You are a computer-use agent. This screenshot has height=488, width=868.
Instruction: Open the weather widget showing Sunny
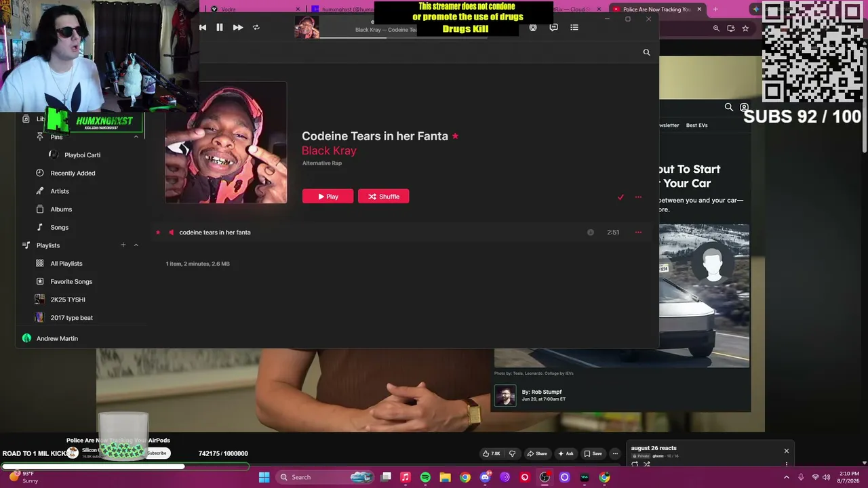[23, 477]
